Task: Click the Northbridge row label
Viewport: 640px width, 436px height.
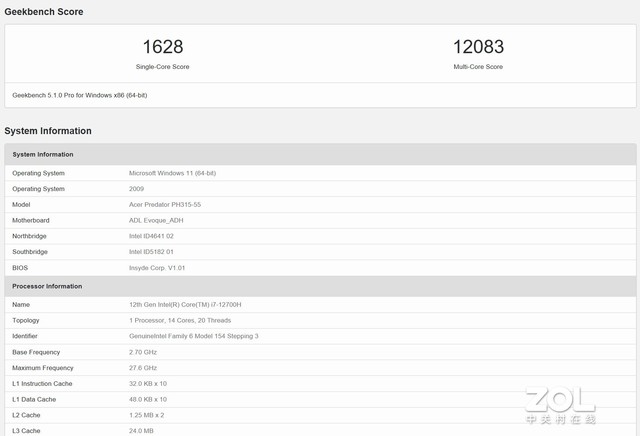Action: coord(29,236)
